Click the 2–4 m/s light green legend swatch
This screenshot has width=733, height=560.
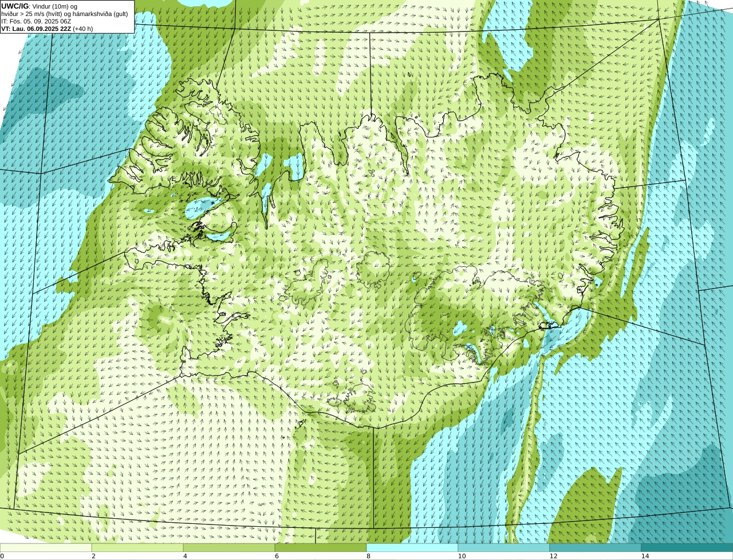[x=137, y=547]
